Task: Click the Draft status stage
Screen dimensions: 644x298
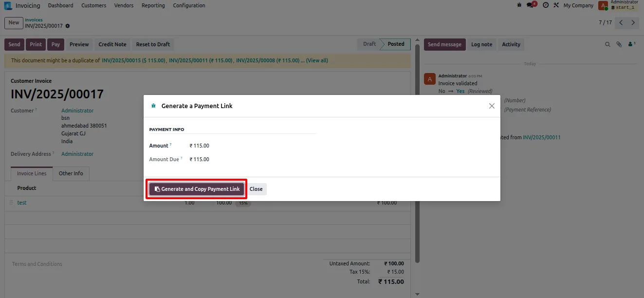Action: [369, 44]
